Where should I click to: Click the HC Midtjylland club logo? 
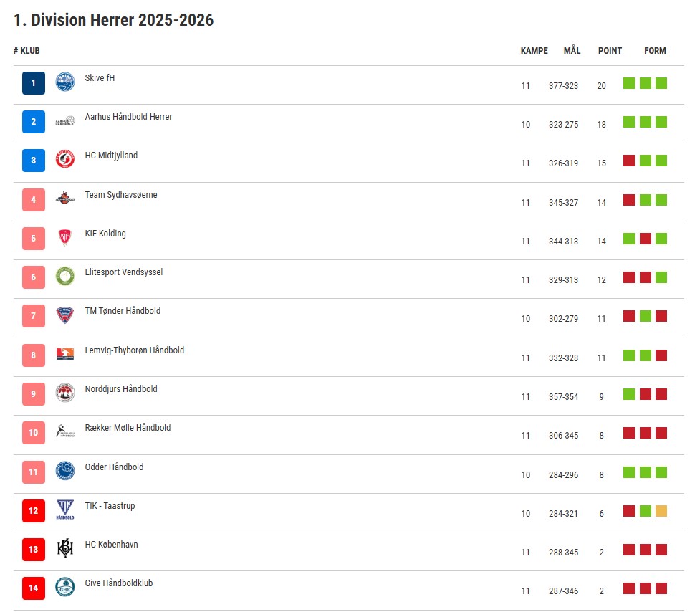pyautogui.click(x=65, y=160)
